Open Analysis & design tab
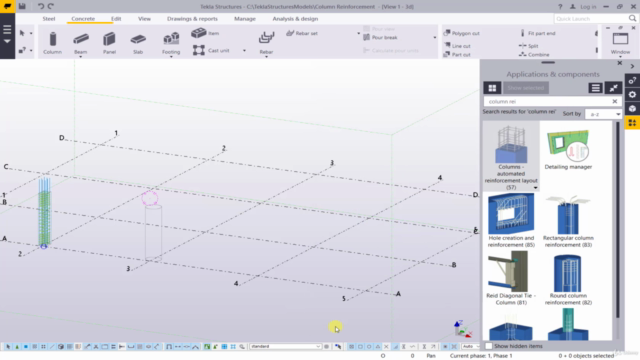This screenshot has height=360, width=640. pyautogui.click(x=295, y=19)
